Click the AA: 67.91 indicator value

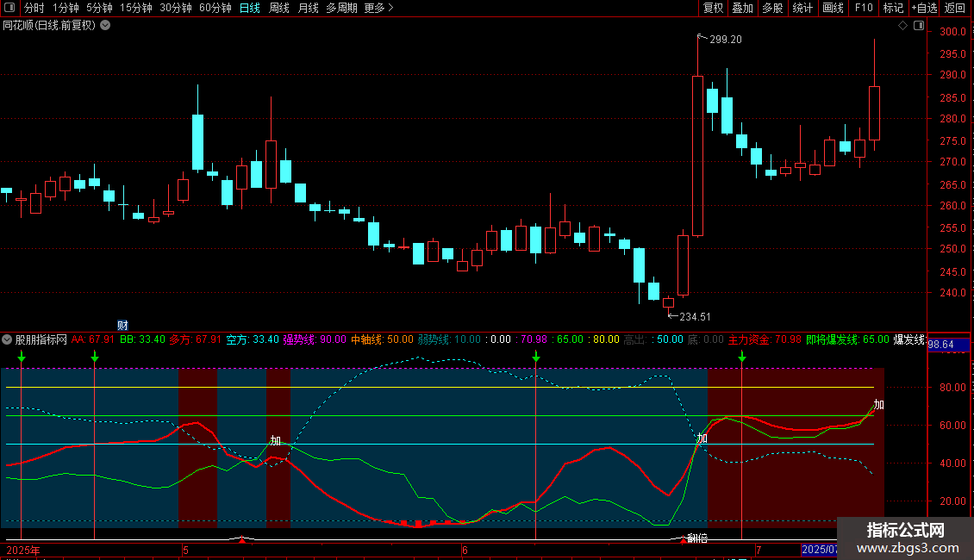(92, 339)
